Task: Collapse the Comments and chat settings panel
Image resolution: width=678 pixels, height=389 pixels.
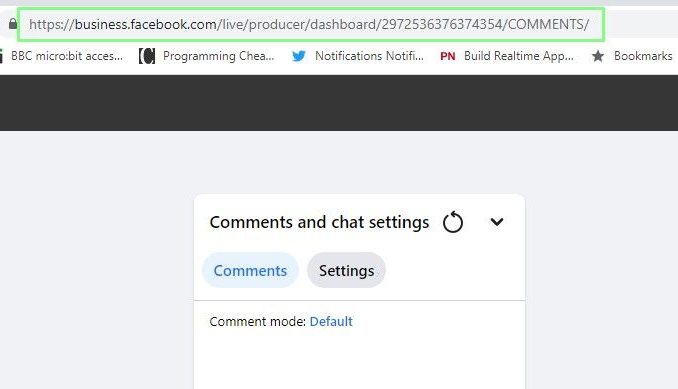Action: tap(497, 222)
